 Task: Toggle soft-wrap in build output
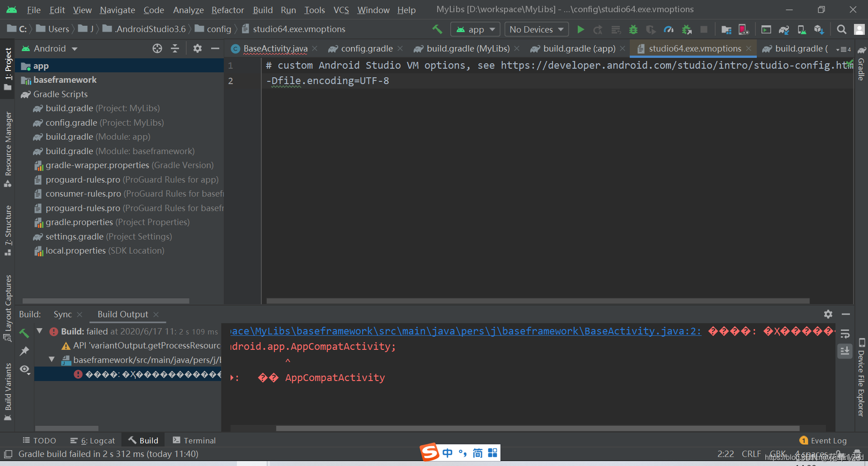pyautogui.click(x=845, y=334)
